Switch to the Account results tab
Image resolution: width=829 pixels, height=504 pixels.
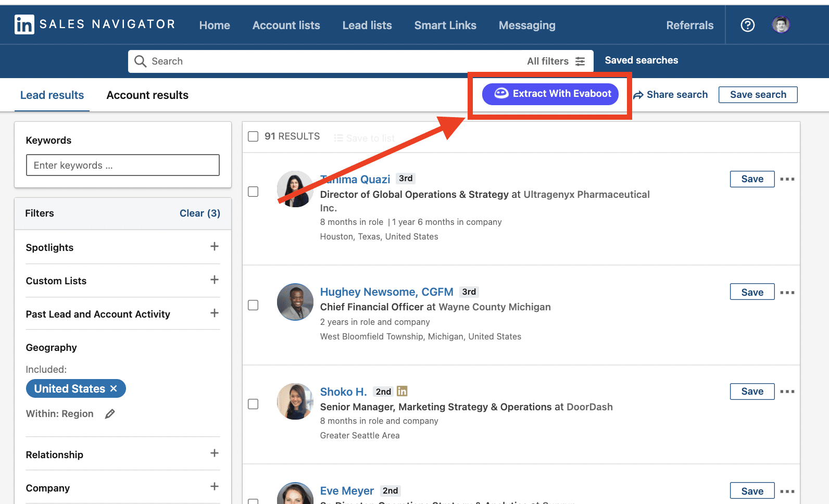point(147,95)
